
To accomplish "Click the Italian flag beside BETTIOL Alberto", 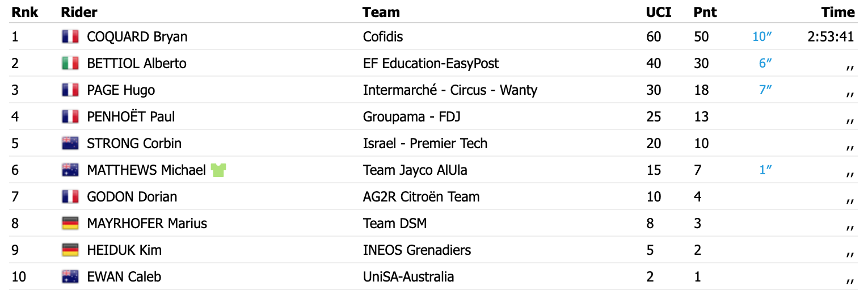I will 70,64.
